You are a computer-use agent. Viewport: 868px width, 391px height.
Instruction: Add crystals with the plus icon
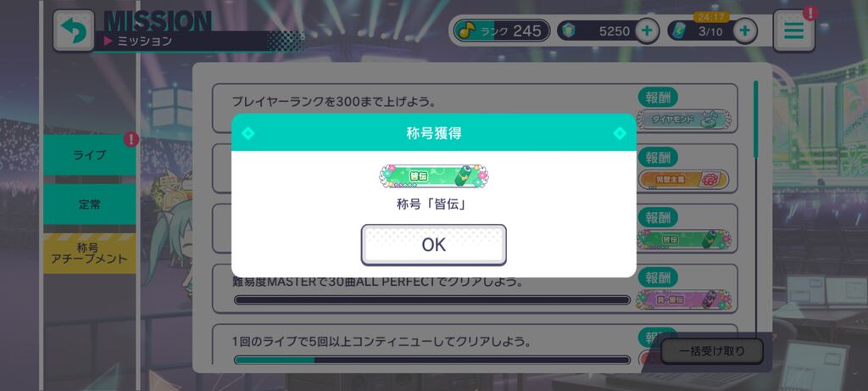pyautogui.click(x=647, y=31)
